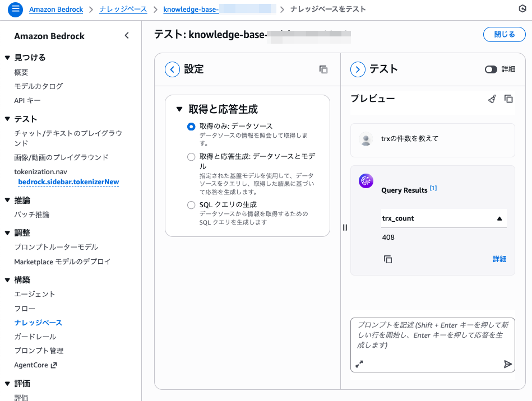This screenshot has height=401, width=532.
Task: Open recent history via the clock icon
Action: [x=522, y=9]
